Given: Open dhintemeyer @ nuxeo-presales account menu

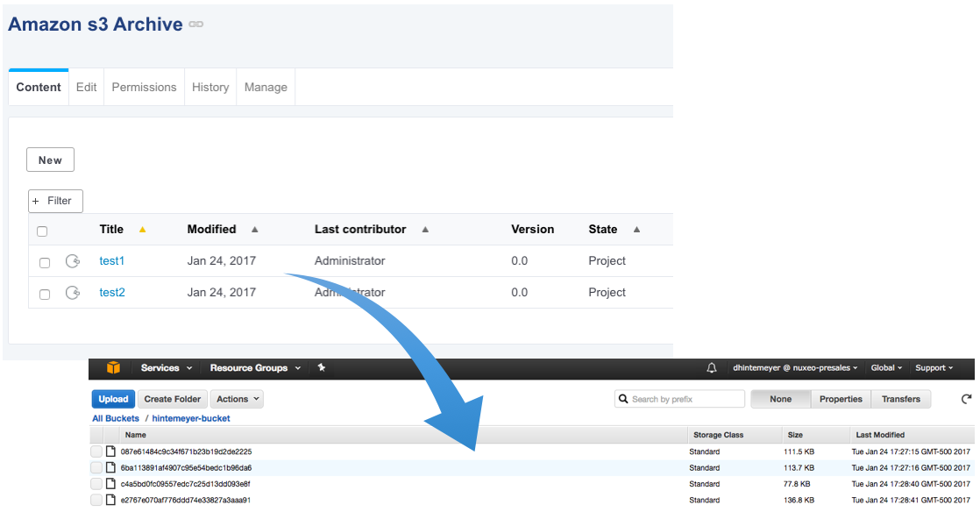Looking at the screenshot, I should point(794,367).
